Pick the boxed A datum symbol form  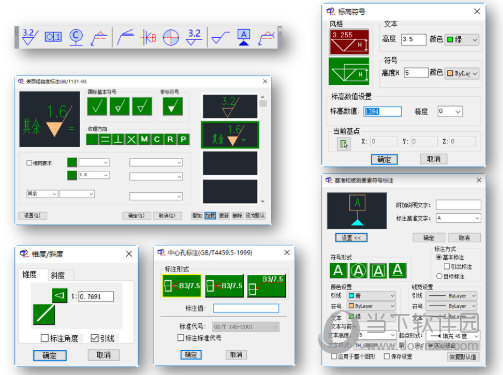(378, 270)
